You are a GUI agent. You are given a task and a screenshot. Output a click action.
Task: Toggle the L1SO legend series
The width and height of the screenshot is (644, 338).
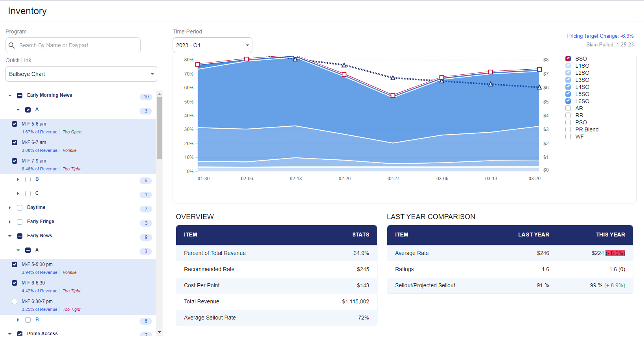point(568,66)
